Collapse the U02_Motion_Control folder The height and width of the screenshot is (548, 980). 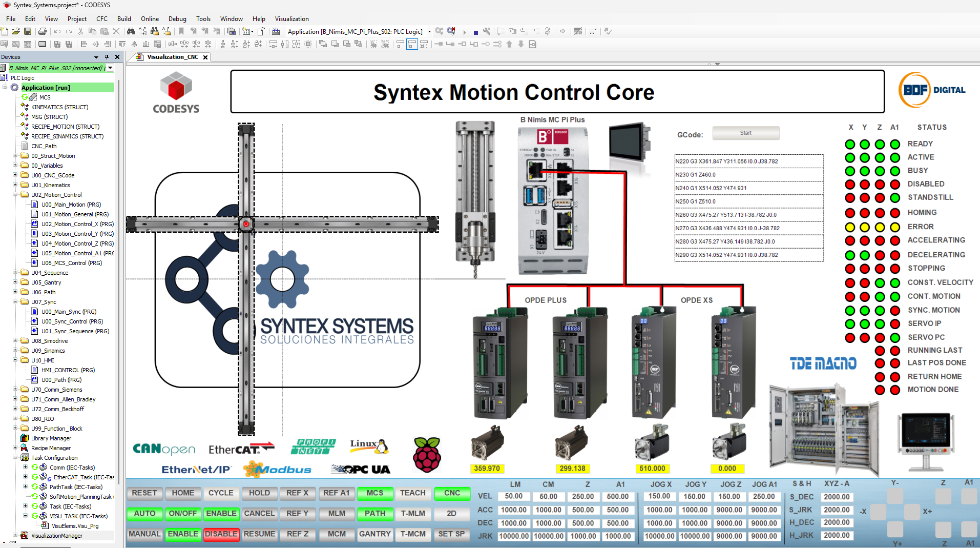click(15, 195)
